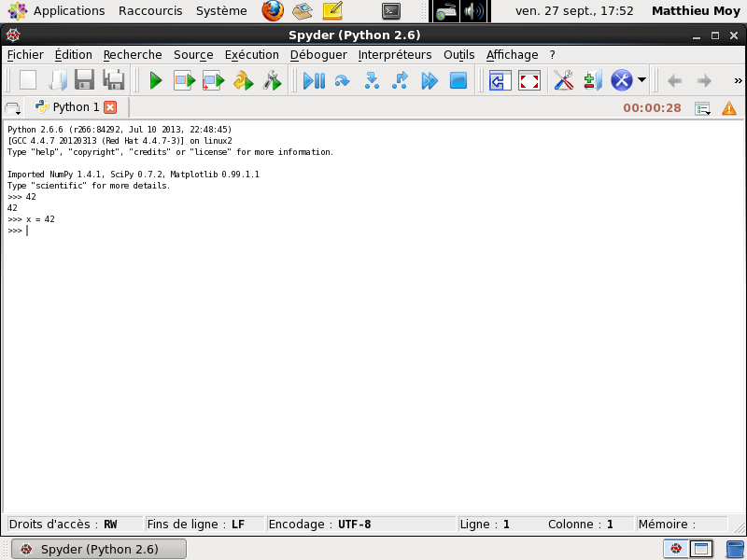Open the terminal launcher in top panel
Viewport: 747px width, 560px height.
(391, 11)
